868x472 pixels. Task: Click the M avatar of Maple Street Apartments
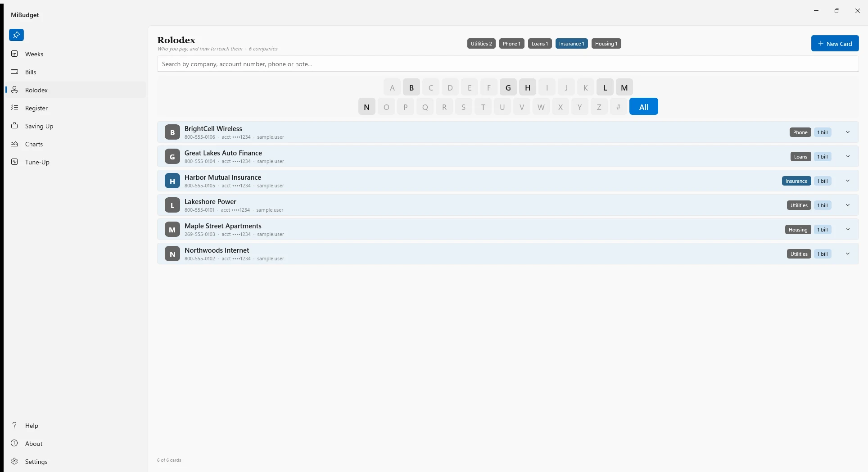tap(172, 230)
